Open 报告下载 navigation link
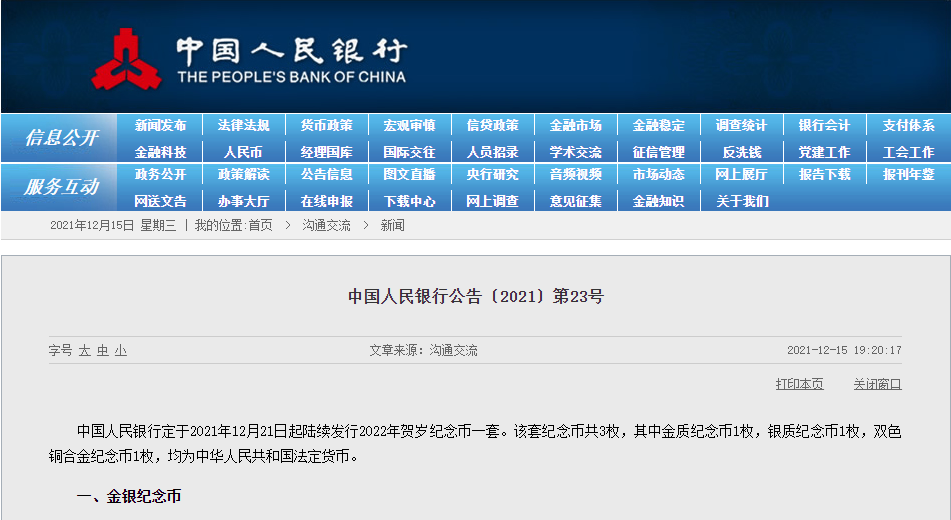This screenshot has height=520, width=951. tap(825, 175)
